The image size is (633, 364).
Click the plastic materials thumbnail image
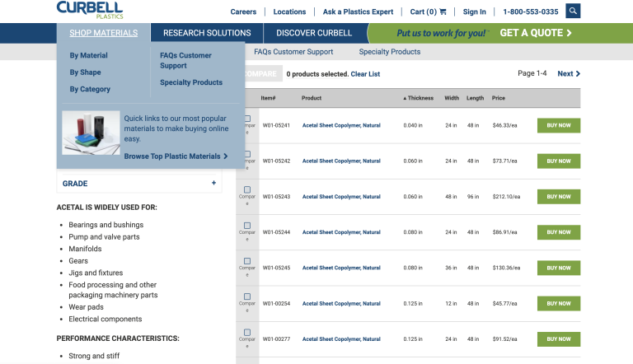[x=91, y=133]
